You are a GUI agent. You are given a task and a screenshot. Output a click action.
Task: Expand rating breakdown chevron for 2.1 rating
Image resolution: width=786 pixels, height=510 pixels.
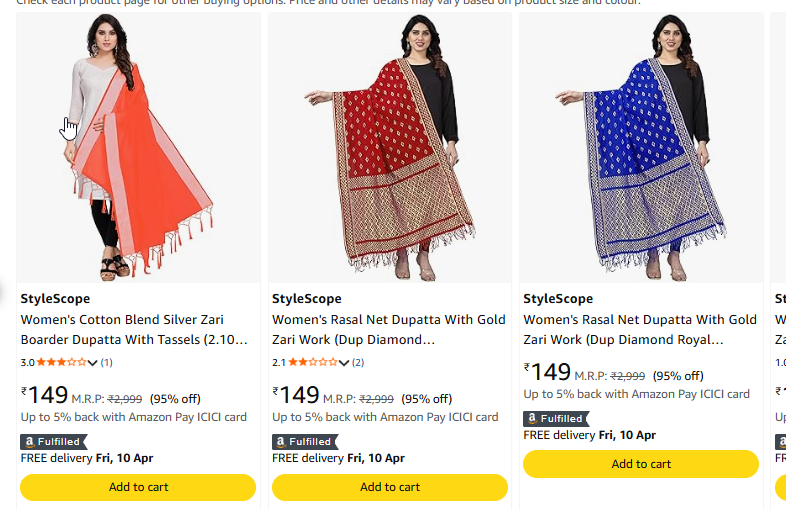pyautogui.click(x=344, y=363)
